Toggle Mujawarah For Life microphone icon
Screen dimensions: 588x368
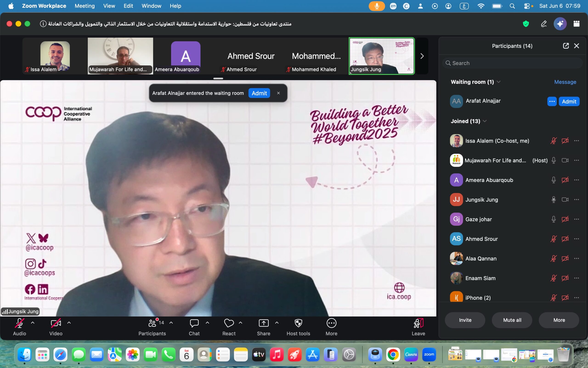click(x=554, y=160)
